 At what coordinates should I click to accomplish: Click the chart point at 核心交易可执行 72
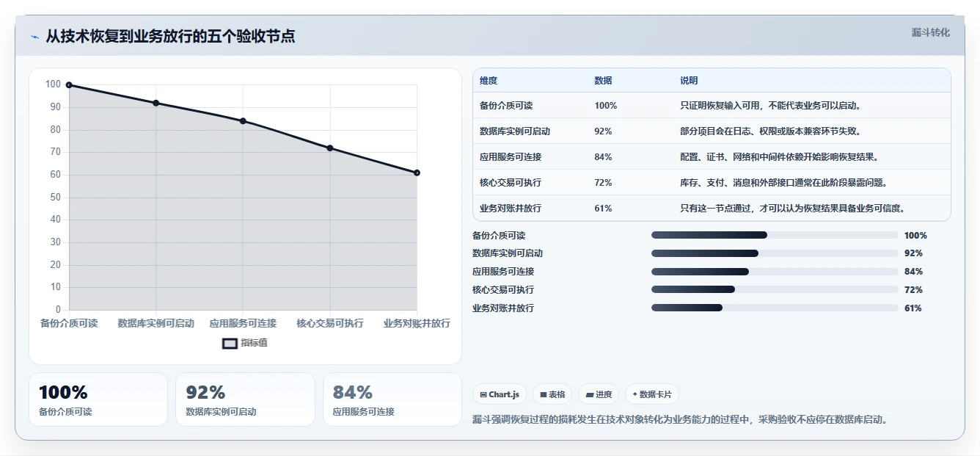click(330, 148)
